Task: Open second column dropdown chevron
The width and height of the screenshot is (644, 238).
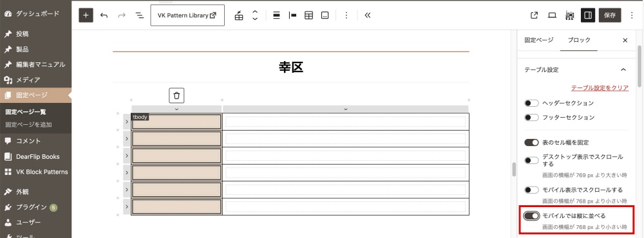Action: (x=345, y=109)
